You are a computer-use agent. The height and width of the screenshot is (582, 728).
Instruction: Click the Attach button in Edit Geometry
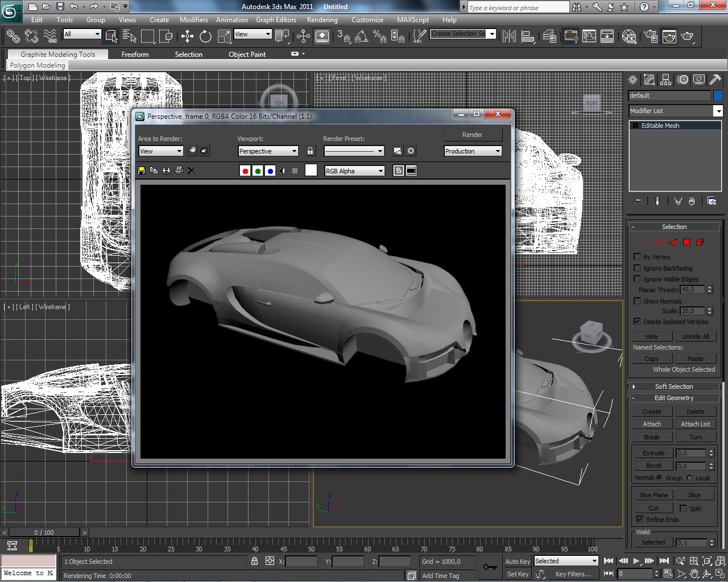[x=652, y=424]
